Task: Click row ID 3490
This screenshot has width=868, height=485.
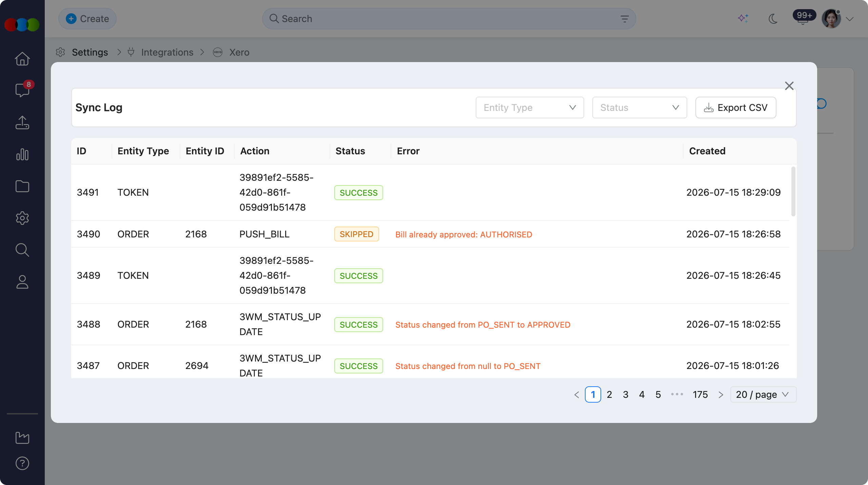Action: coord(88,234)
